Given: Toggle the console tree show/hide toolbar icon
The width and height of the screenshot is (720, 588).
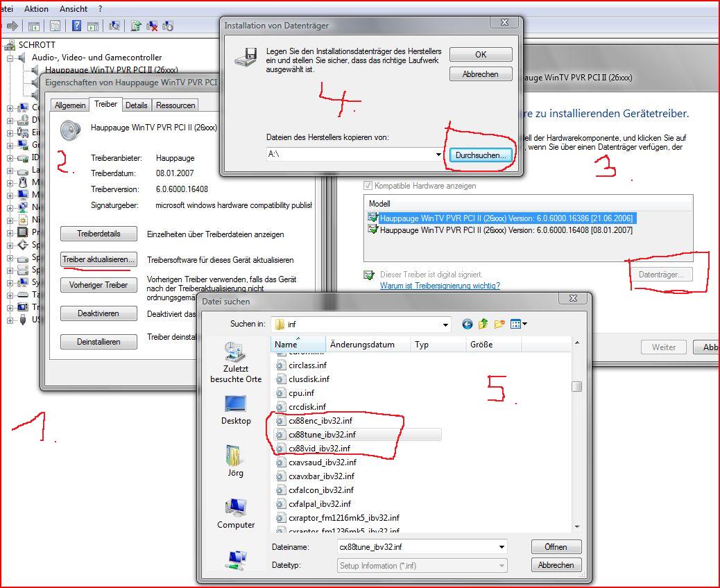Looking at the screenshot, I should (33, 26).
